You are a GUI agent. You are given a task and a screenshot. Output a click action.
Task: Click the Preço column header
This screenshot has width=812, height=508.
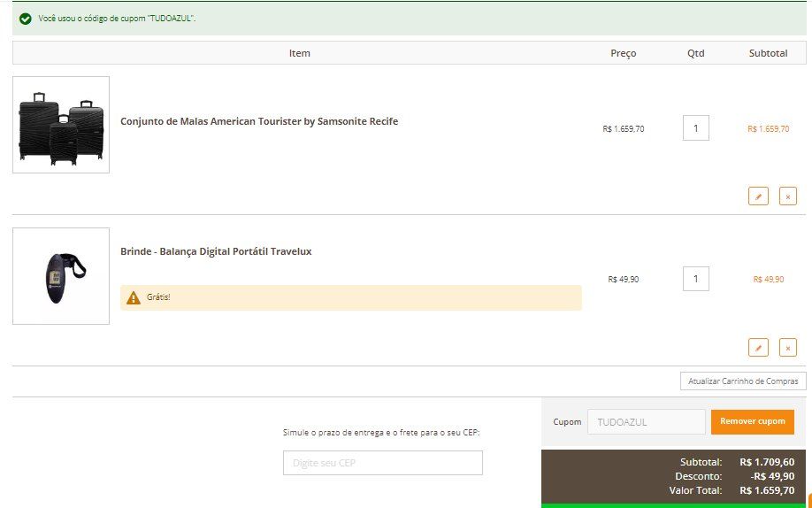[624, 53]
